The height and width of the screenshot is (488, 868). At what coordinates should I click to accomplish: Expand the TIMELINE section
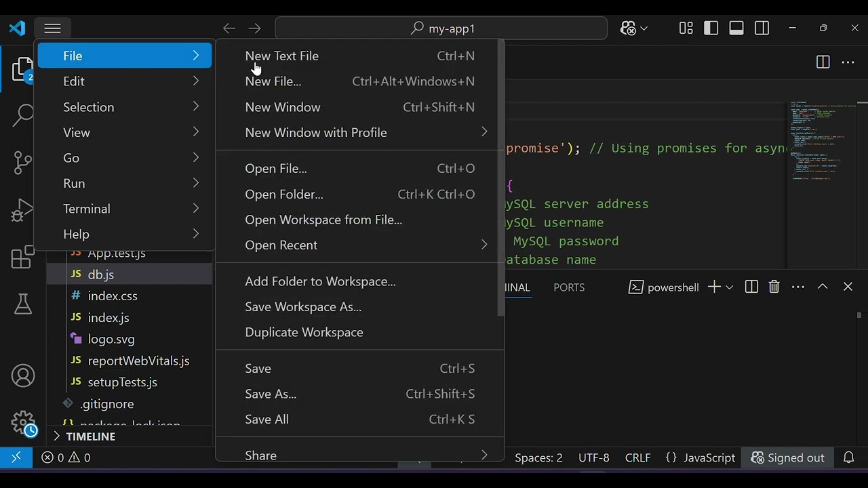129,436
